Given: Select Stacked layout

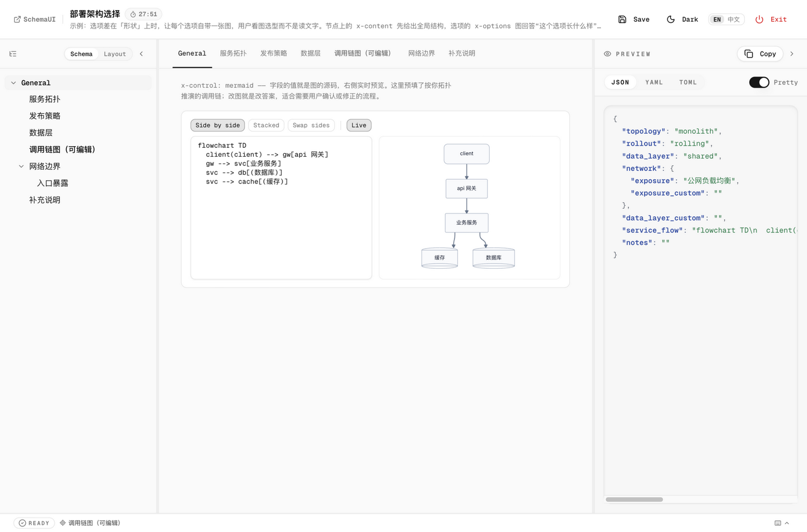Looking at the screenshot, I should pyautogui.click(x=266, y=125).
